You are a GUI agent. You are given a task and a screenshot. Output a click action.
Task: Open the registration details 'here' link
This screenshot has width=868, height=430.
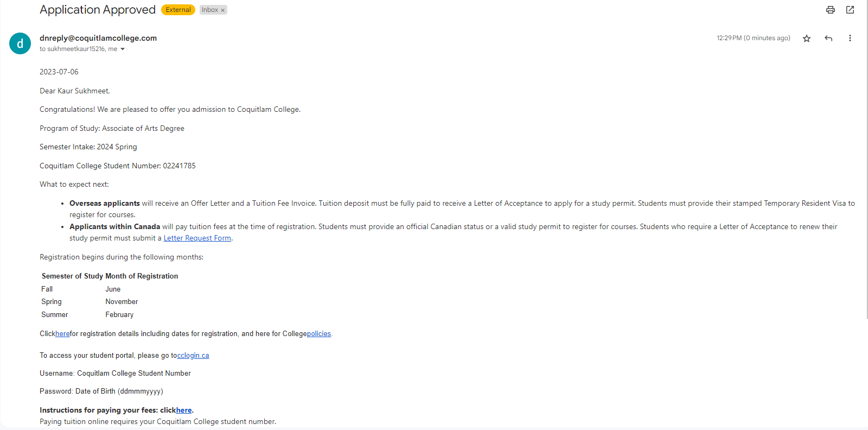pyautogui.click(x=62, y=334)
